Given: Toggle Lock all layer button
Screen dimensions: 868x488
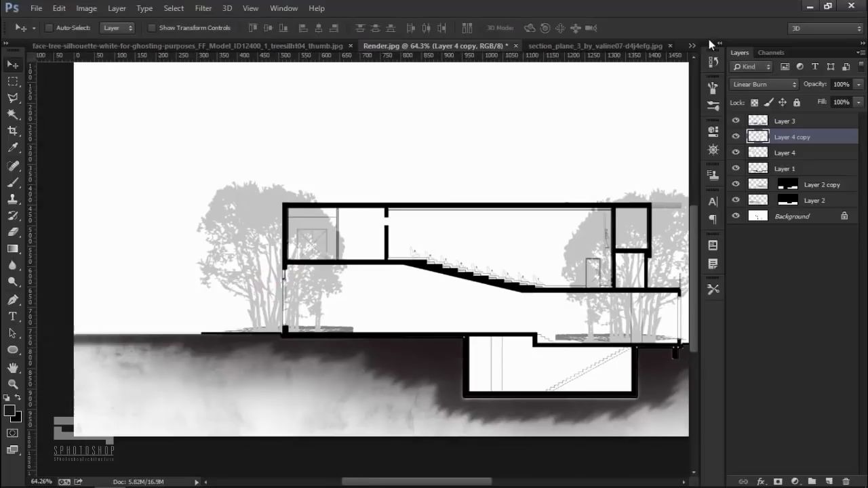Looking at the screenshot, I should click(x=797, y=102).
